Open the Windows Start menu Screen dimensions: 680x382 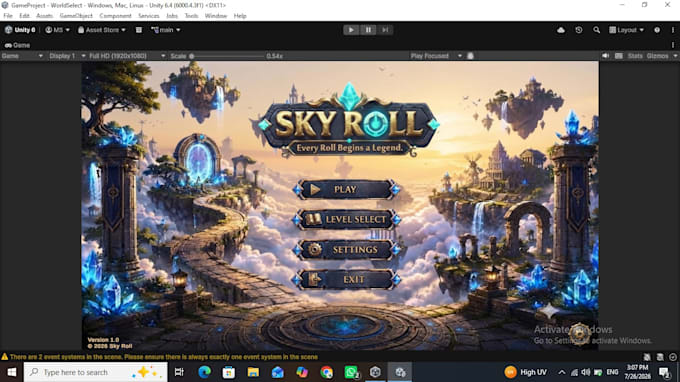pos(12,372)
